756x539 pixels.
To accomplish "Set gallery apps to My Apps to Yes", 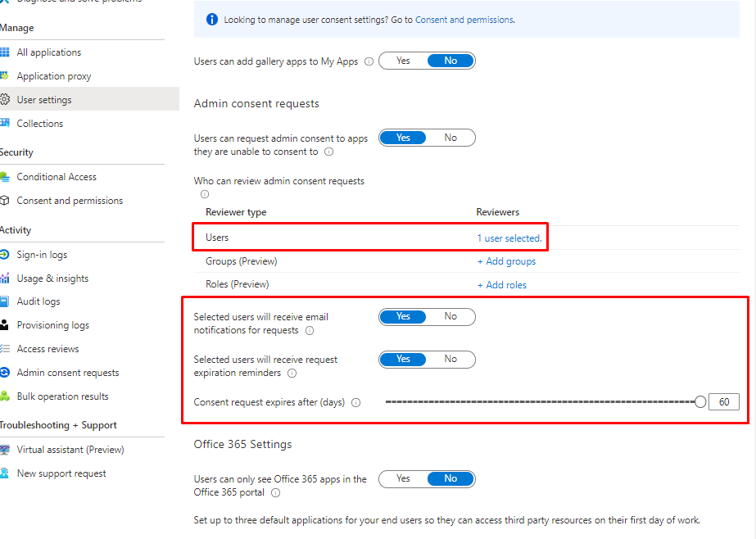I will click(x=403, y=61).
